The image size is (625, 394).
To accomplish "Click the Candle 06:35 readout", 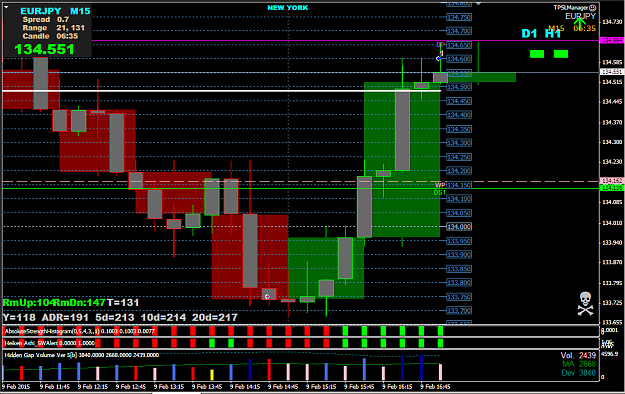I will pyautogui.click(x=50, y=36).
